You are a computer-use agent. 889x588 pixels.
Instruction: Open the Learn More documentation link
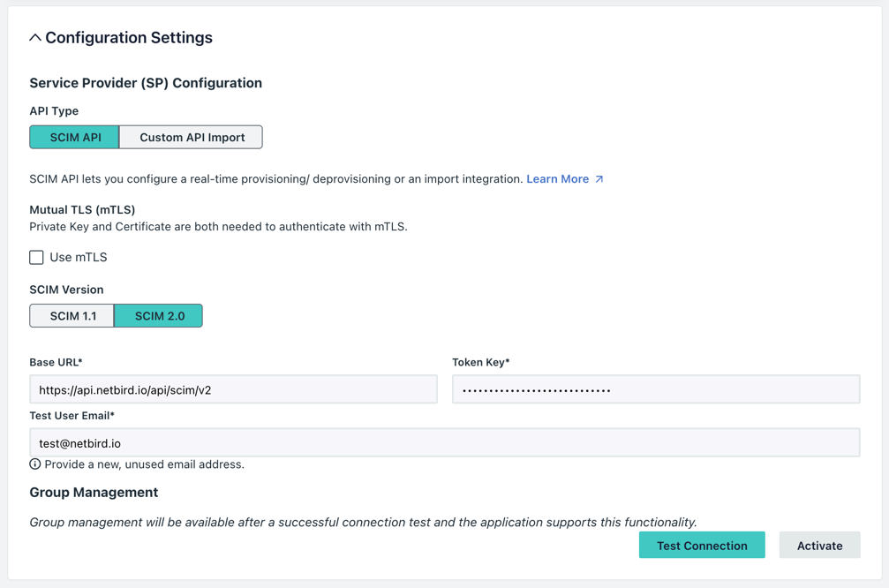557,178
